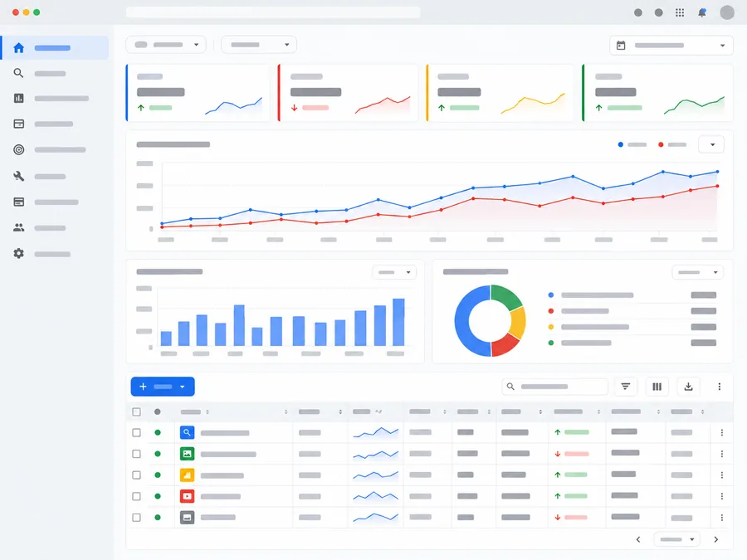
Task: Go to the previous table page
Action: 638,539
